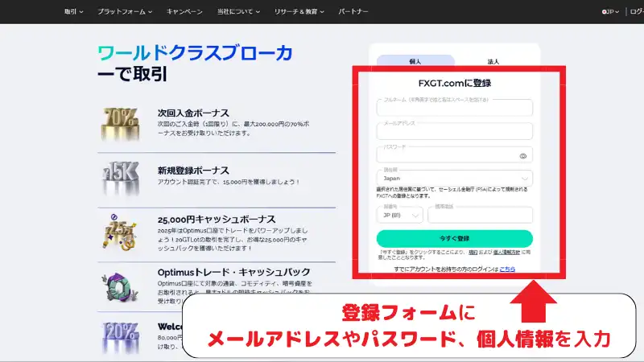Viewport: 644px width, 362px height.
Task: Open the 規約 terms link
Action: tap(473, 252)
